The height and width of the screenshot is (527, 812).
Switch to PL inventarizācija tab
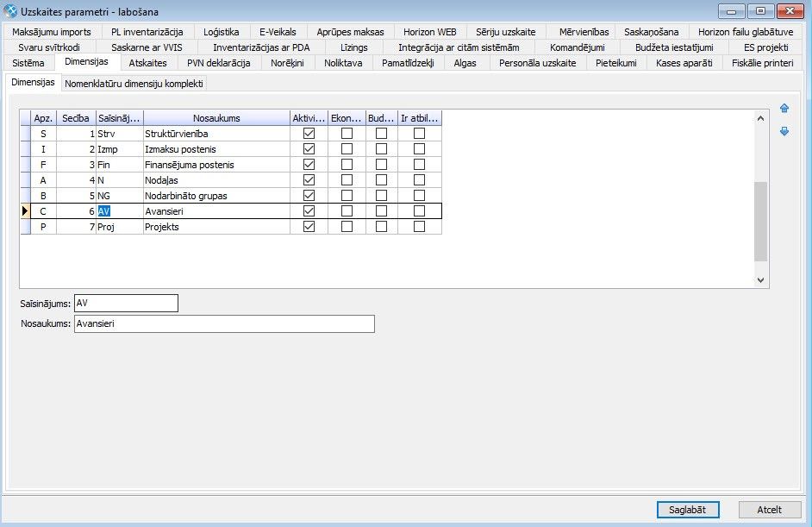[x=147, y=32]
